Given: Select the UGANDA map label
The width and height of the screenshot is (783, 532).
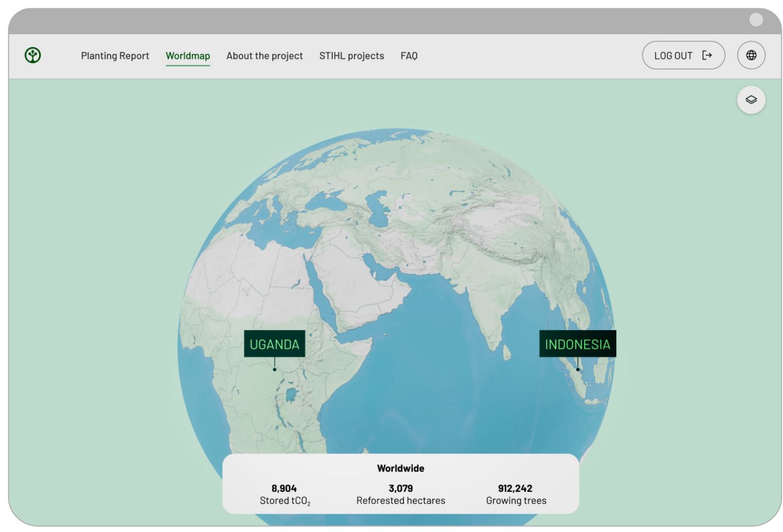Looking at the screenshot, I should (x=274, y=344).
